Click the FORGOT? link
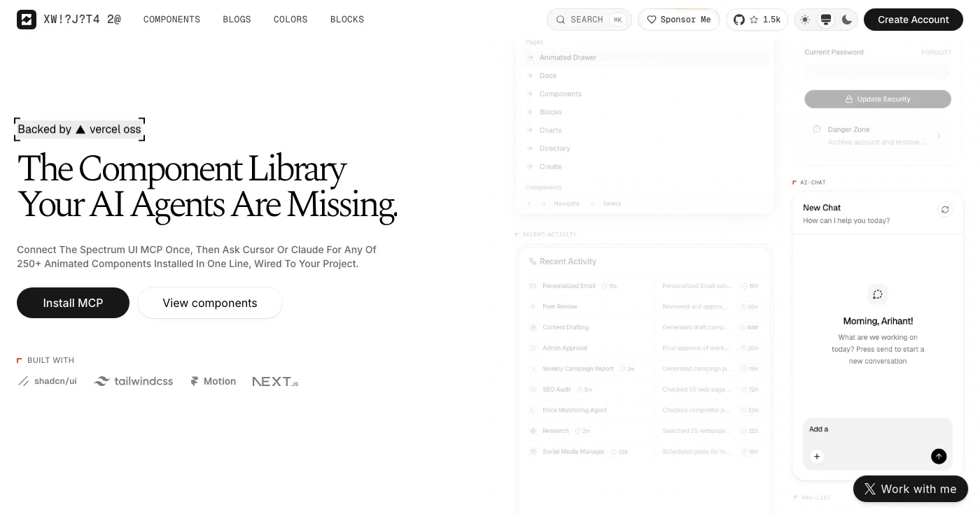The image size is (980, 514). click(936, 52)
